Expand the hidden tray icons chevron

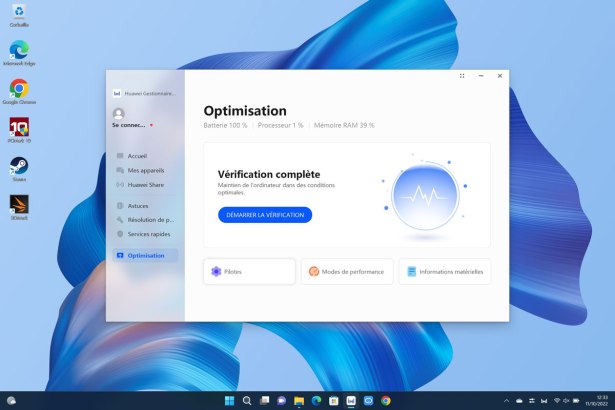pos(506,401)
